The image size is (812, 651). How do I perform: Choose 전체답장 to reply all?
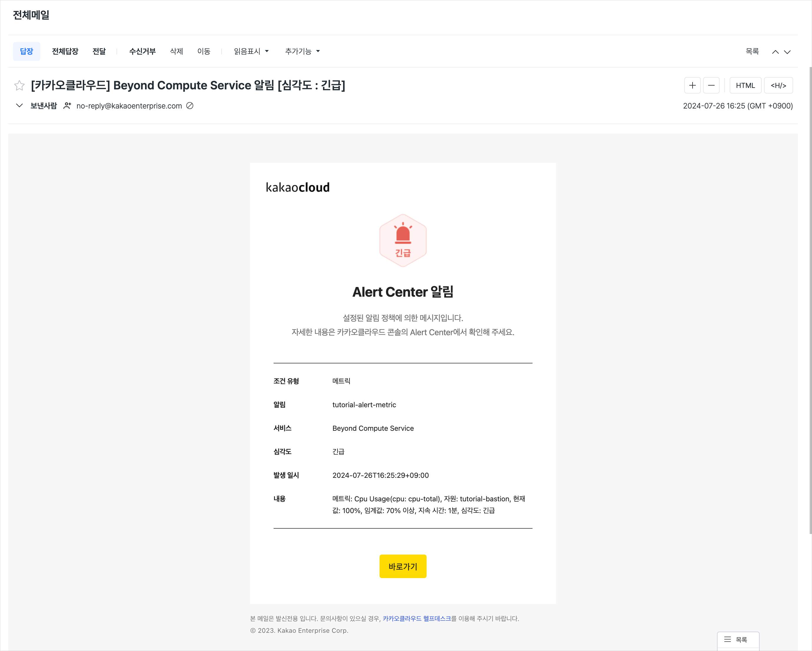pos(65,51)
